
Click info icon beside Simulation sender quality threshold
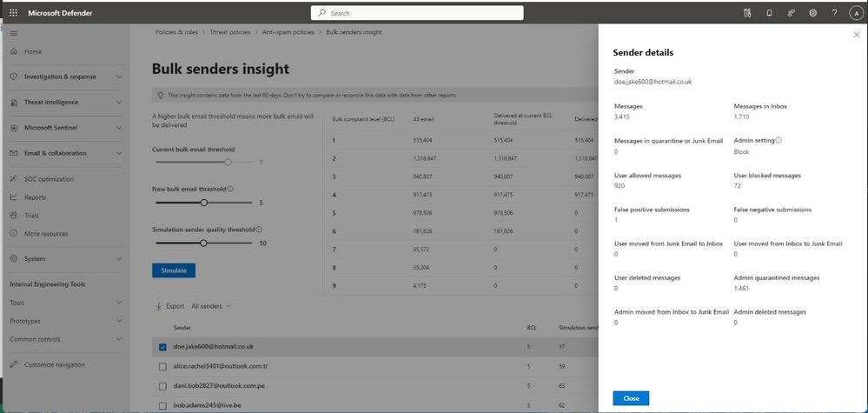259,230
